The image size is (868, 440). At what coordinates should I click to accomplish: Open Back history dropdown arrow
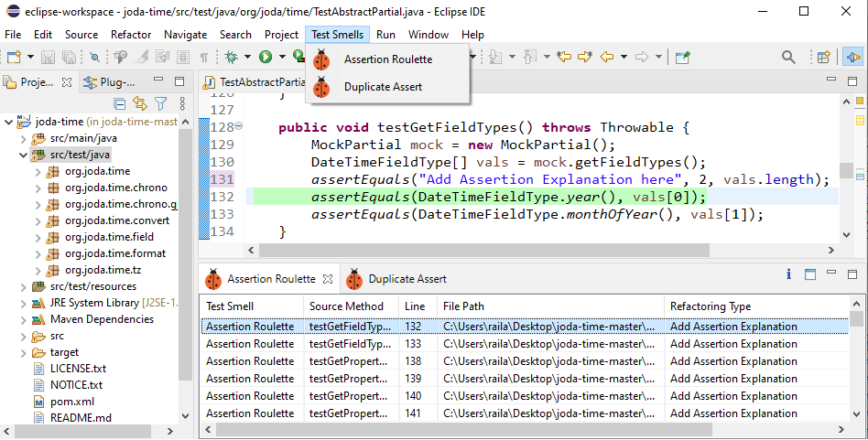(x=624, y=57)
